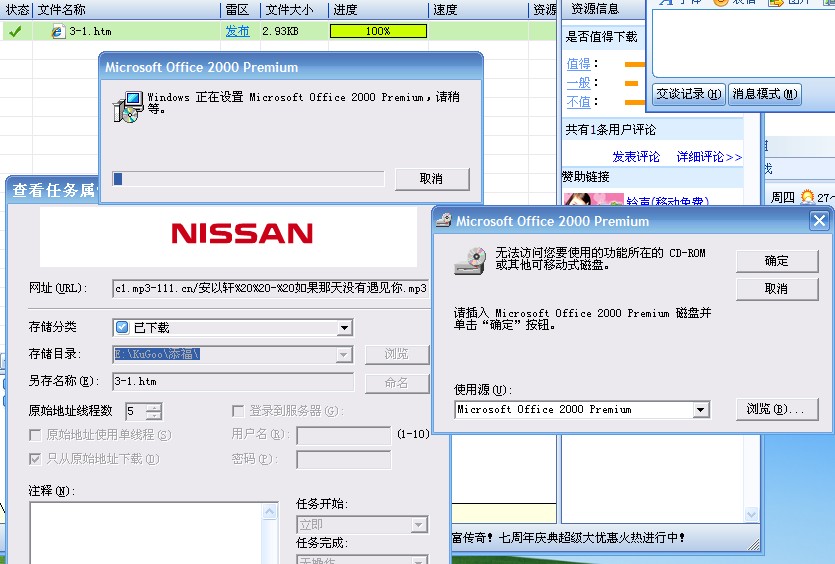Click the 另存名称 field containing 3-1.htm
835x564 pixels.
pos(233,381)
